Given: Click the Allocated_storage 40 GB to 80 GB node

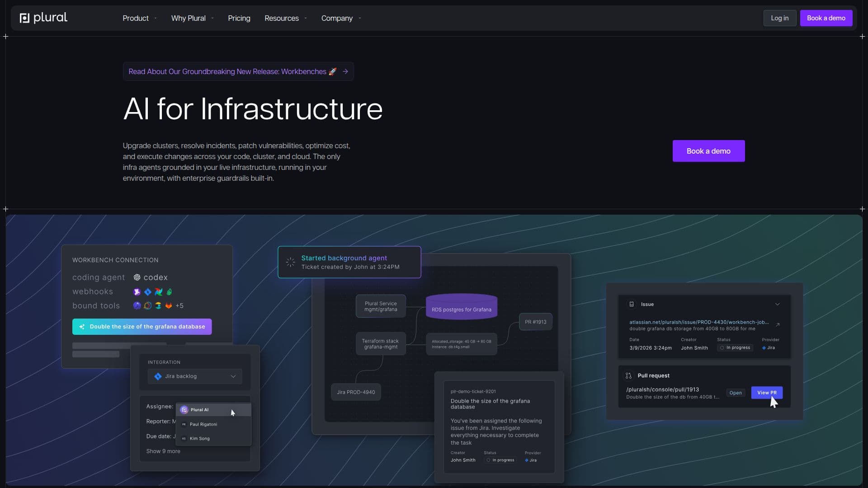Looking at the screenshot, I should (x=462, y=344).
